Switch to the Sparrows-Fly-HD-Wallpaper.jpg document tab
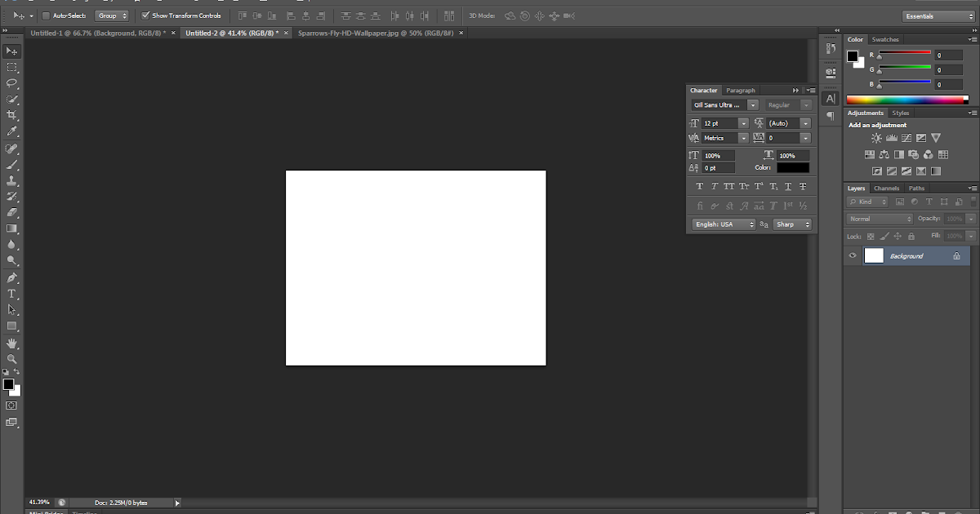The width and height of the screenshot is (980, 514). 376,33
